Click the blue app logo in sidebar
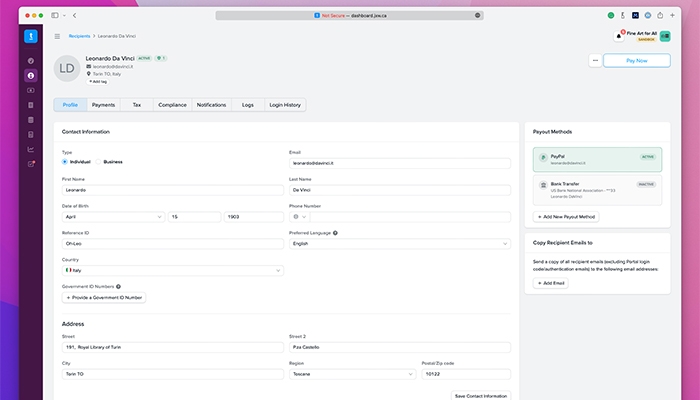This screenshot has height=400, width=700. 31,36
